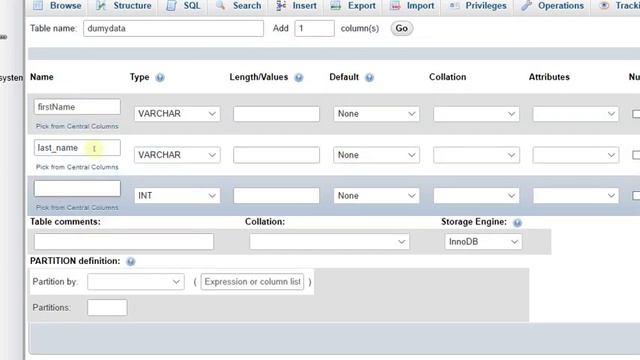Screen dimensions: 640x360
Task: Open Type dropdown for firstName row
Action: click(177, 114)
